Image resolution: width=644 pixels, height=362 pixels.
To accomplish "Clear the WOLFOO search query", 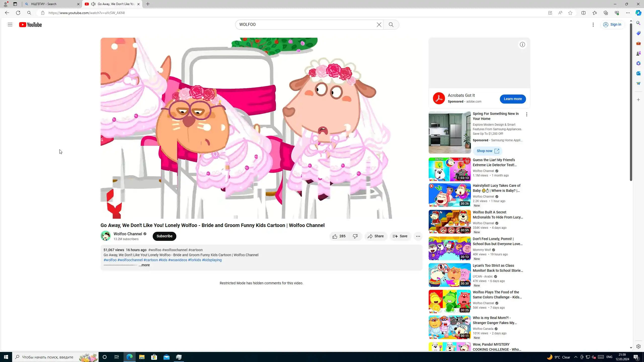I will pyautogui.click(x=379, y=25).
